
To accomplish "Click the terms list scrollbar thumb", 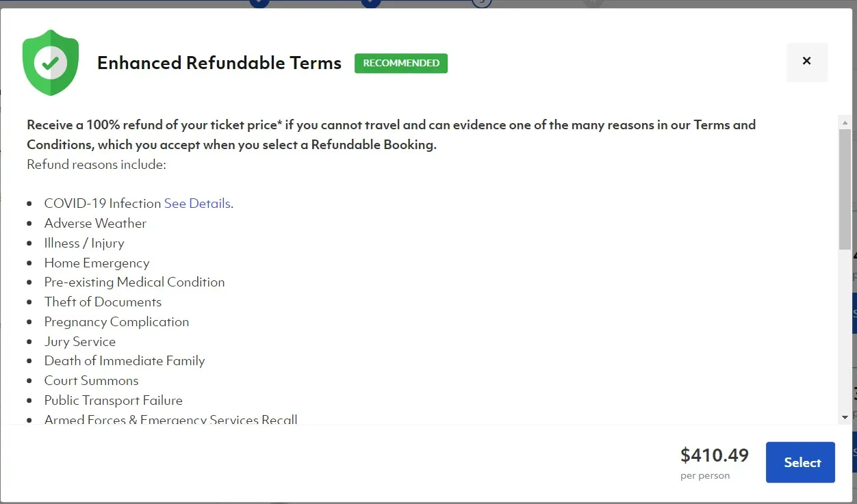I will point(845,189).
